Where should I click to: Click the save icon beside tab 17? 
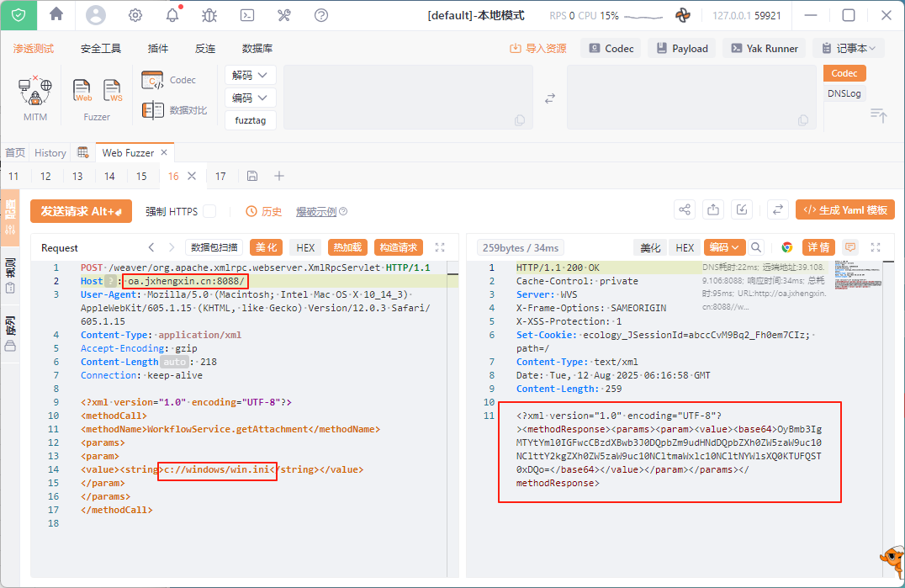252,176
